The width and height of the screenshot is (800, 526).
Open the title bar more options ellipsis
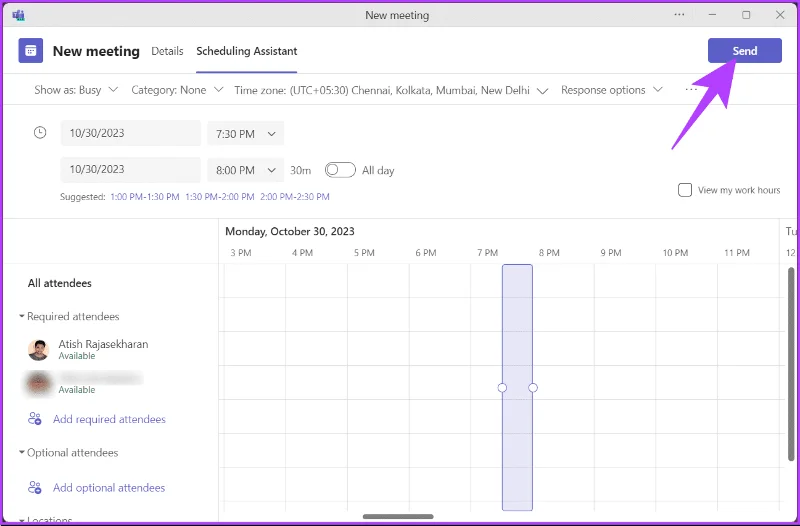tap(679, 15)
